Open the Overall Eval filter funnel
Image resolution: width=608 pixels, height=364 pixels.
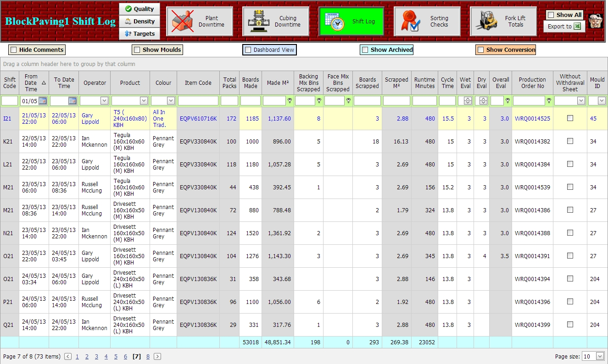(508, 100)
